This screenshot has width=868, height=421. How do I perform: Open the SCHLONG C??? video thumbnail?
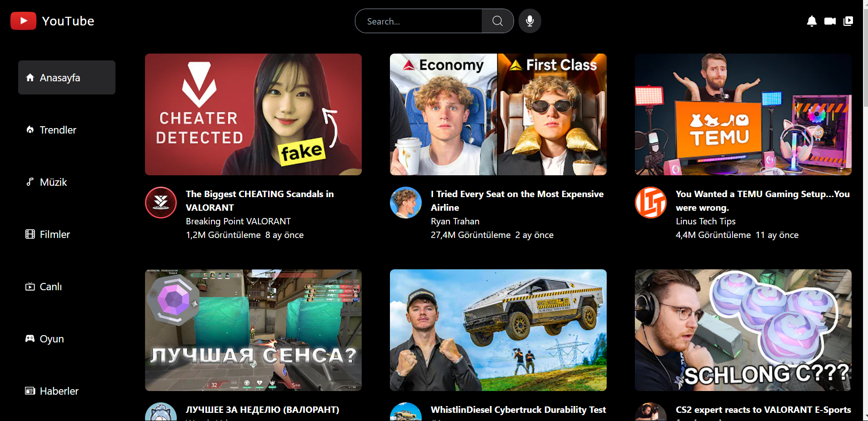(x=743, y=330)
